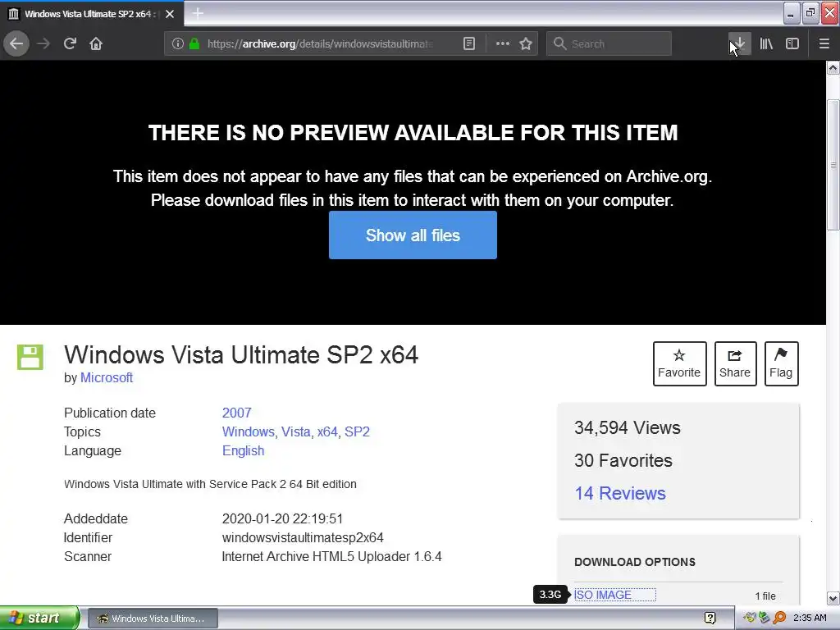Open the 2007 publication date link

pyautogui.click(x=237, y=413)
